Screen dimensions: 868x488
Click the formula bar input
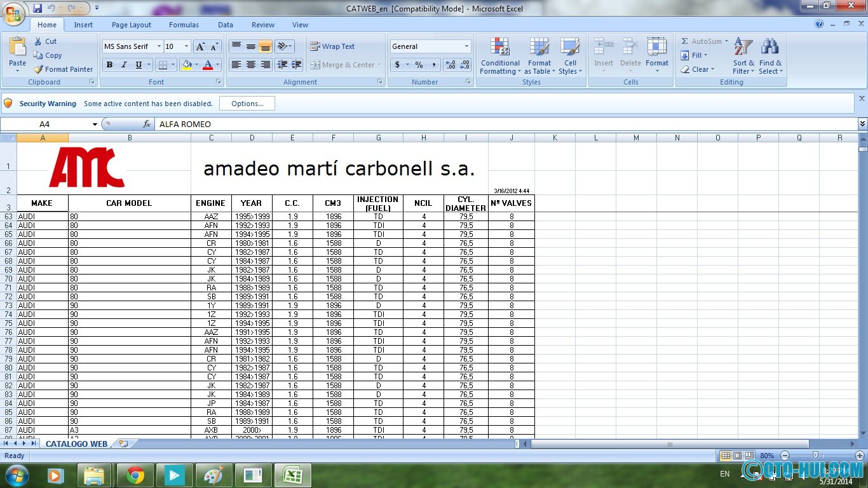tap(505, 124)
